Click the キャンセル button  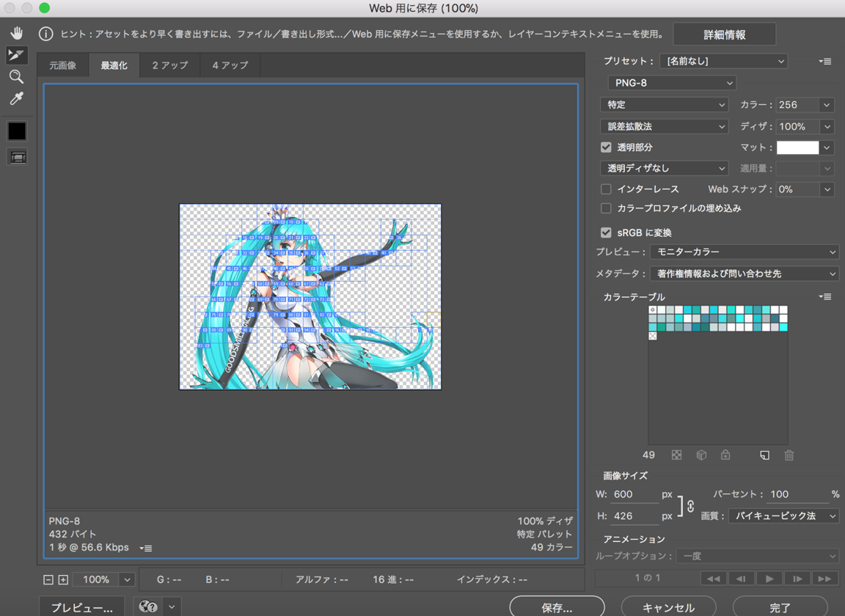click(669, 607)
